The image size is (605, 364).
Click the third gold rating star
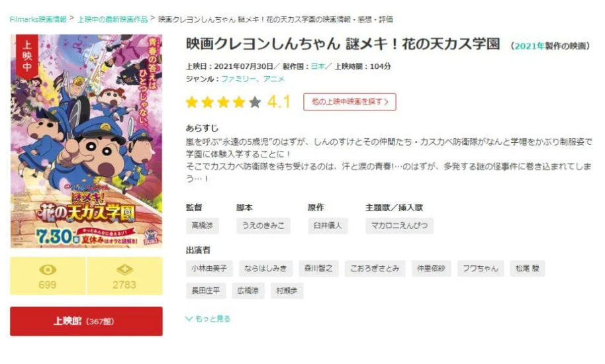(224, 102)
